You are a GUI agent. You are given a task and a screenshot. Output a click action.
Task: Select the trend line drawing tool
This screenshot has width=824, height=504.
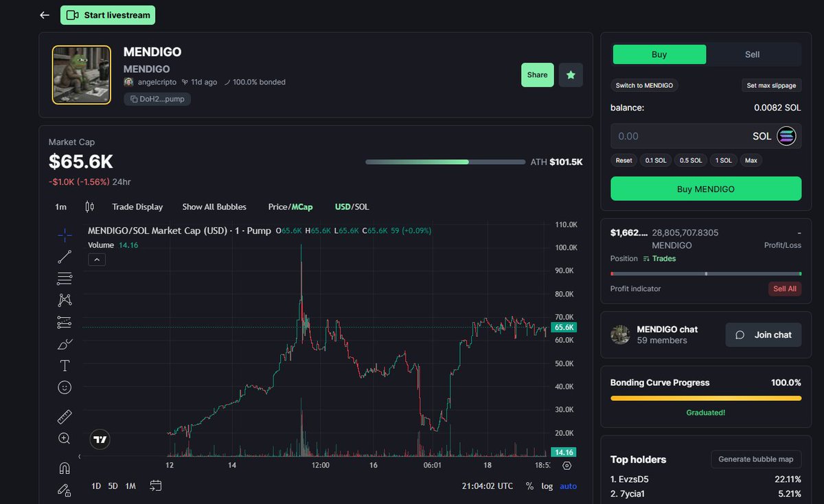click(x=65, y=257)
